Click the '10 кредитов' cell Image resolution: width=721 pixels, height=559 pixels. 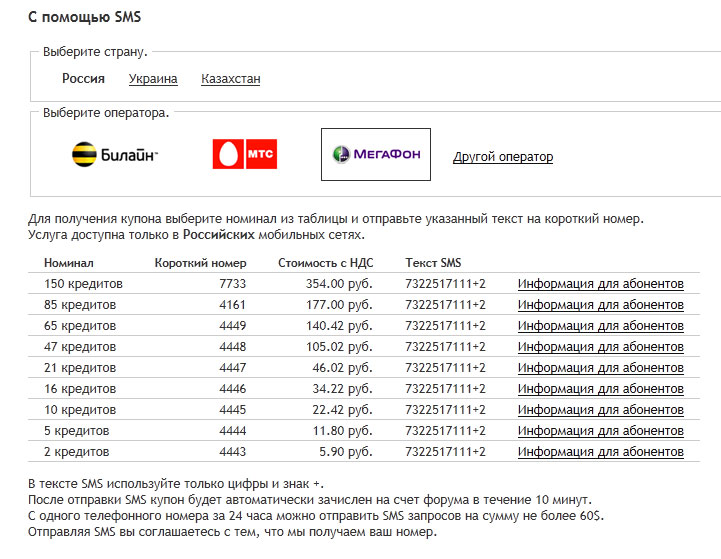(x=80, y=410)
